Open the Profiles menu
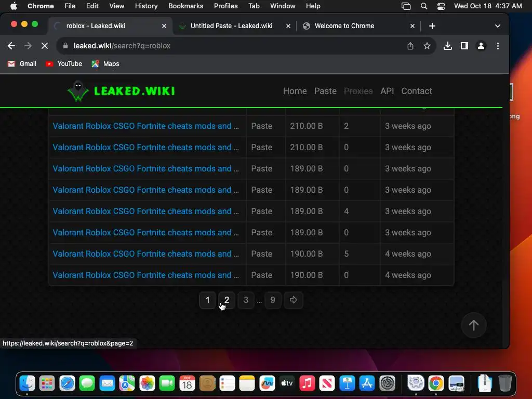The image size is (532, 399). (x=225, y=6)
